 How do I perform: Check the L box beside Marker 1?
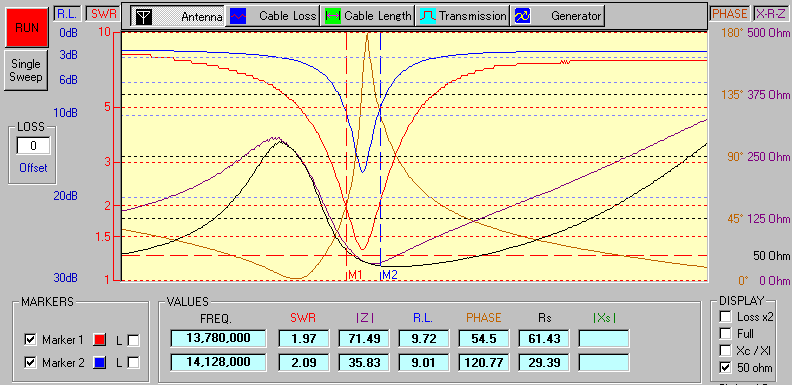point(133,341)
